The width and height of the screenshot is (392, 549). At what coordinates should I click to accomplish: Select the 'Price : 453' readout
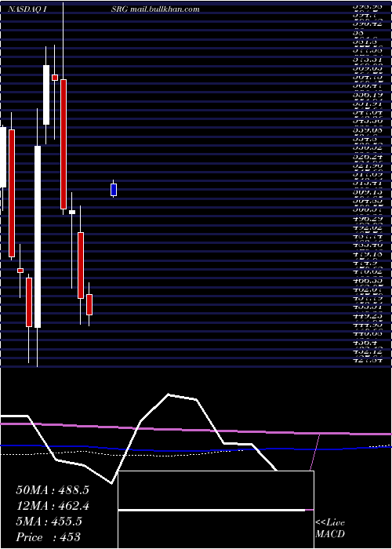[48, 537]
